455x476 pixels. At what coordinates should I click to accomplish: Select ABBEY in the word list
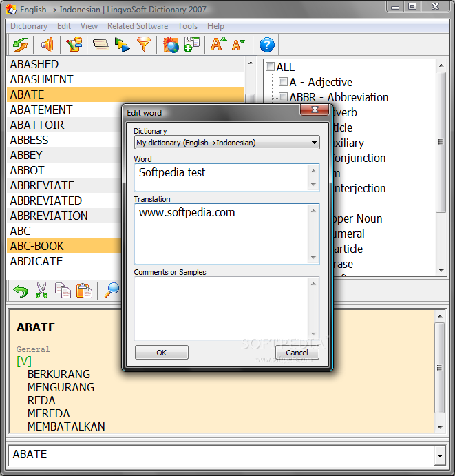[x=64, y=155]
